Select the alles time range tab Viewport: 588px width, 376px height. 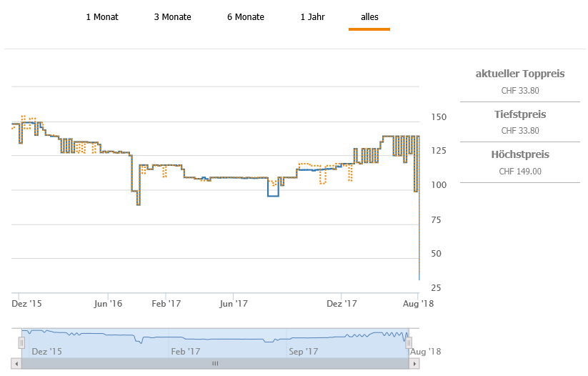[x=369, y=17]
